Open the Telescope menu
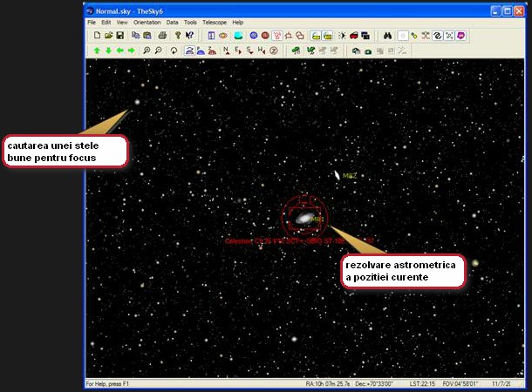Screen dimensions: 532x392 coord(215,22)
